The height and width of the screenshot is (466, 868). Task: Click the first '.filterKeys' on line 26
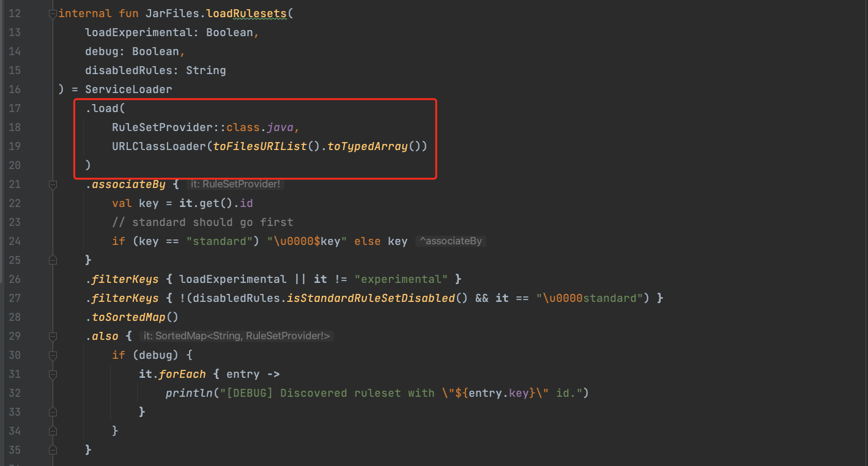coord(122,279)
